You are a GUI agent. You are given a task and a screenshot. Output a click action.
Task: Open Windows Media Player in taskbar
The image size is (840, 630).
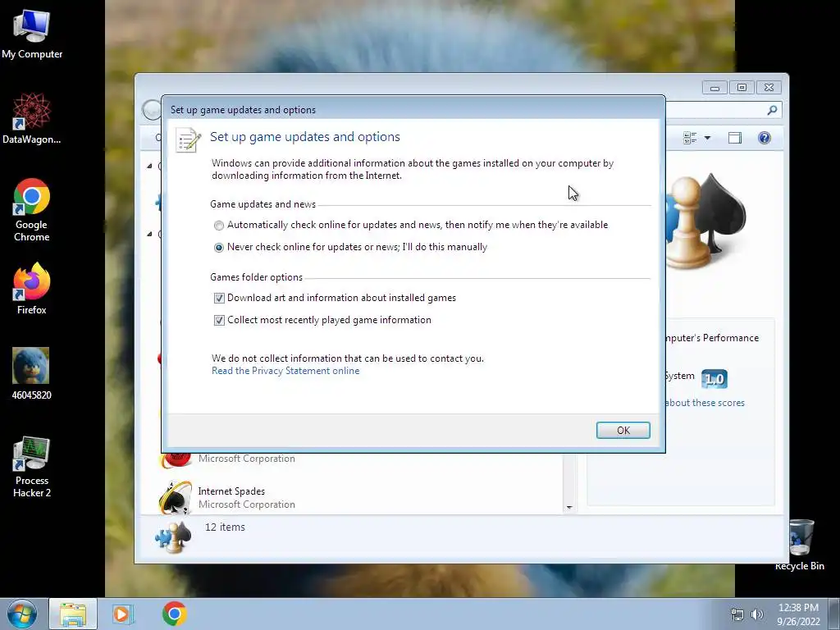pyautogui.click(x=122, y=614)
